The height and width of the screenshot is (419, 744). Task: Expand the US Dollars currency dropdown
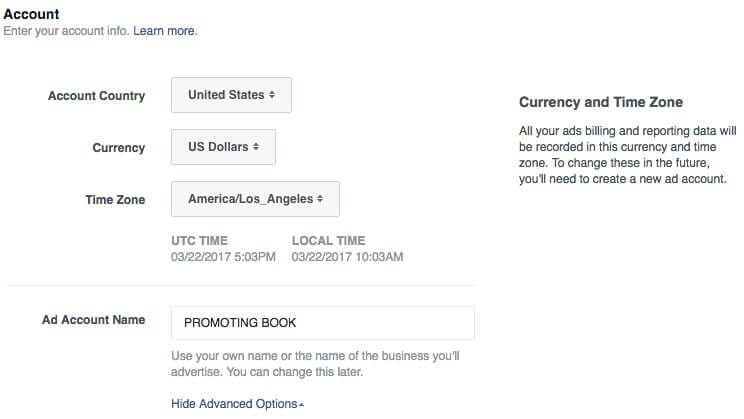pyautogui.click(x=223, y=147)
